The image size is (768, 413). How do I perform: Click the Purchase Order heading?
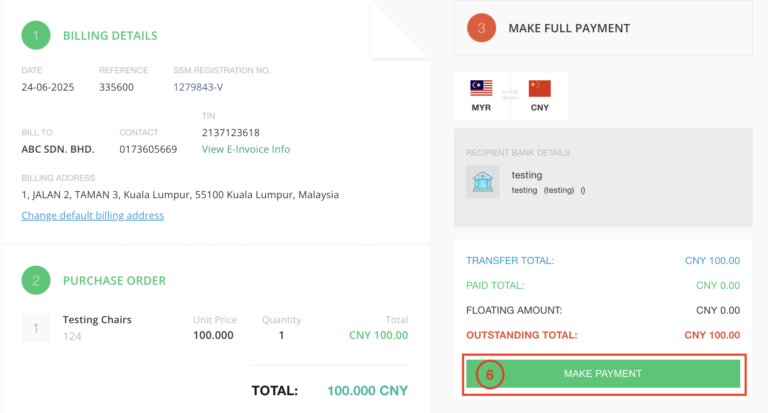click(114, 281)
